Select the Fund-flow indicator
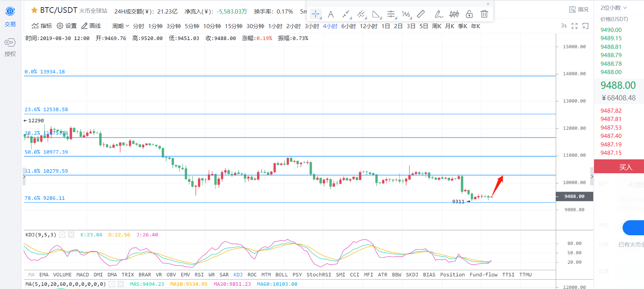The width and height of the screenshot is (644, 289). (x=484, y=275)
